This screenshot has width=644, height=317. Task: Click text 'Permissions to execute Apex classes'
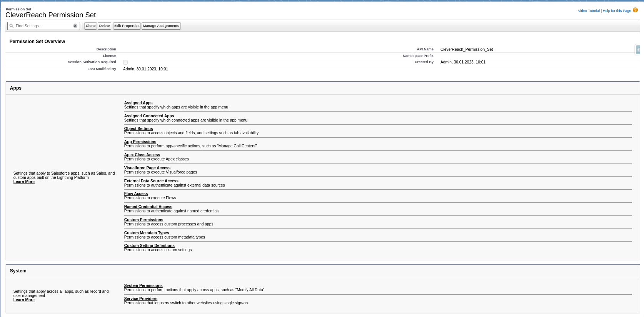[x=157, y=159]
